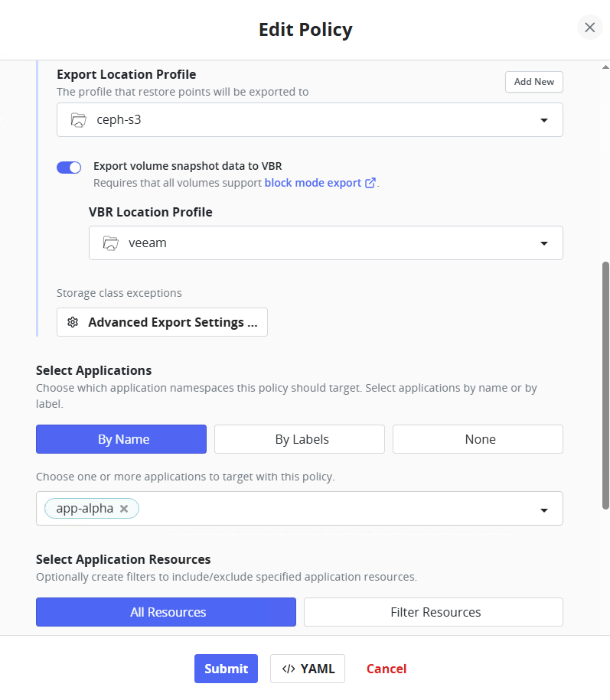Viewport: 610px width, 700px height.
Task: Open the VBR Location Profile dropdown arrow
Action: click(x=543, y=243)
